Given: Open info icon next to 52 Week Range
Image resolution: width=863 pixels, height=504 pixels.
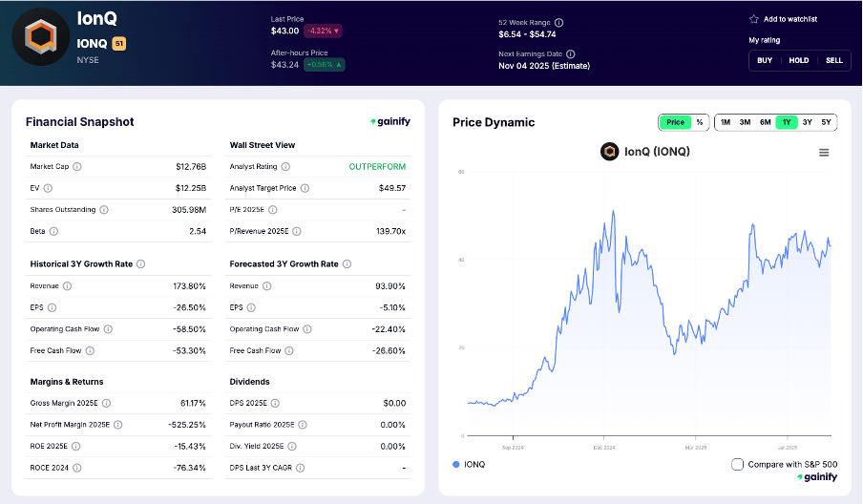Looking at the screenshot, I should point(558,23).
